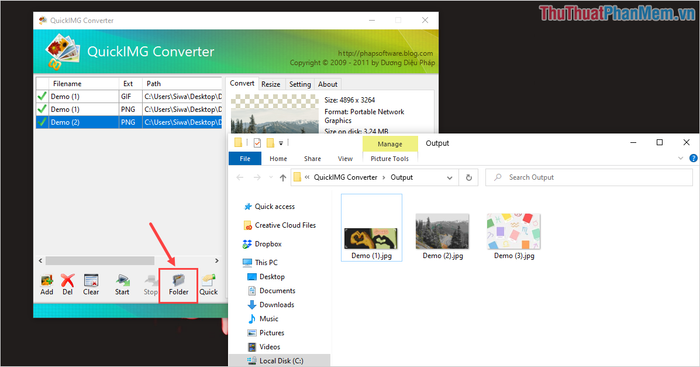Image resolution: width=700 pixels, height=367 pixels.
Task: Select the Demo (3).jpg thumbnail
Action: 514,231
